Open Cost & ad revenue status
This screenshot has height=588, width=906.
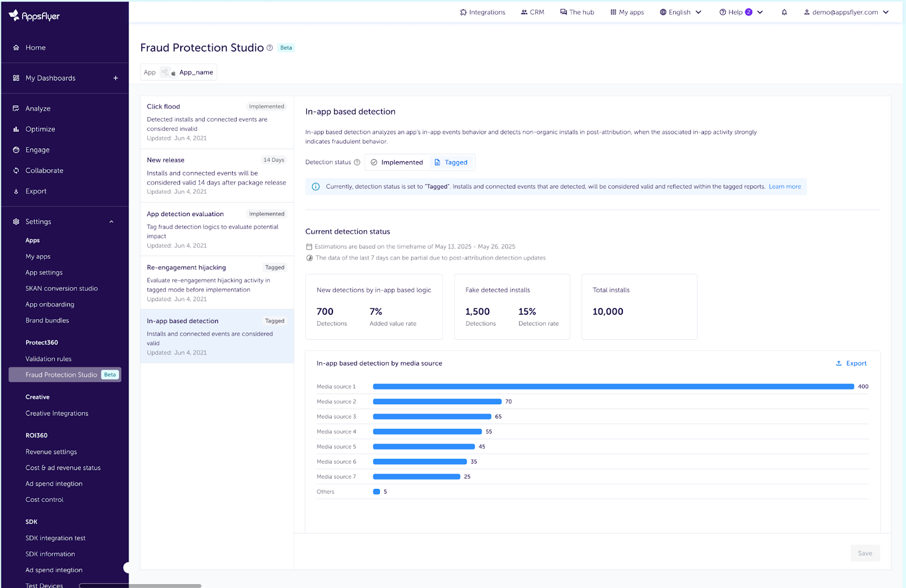click(63, 468)
